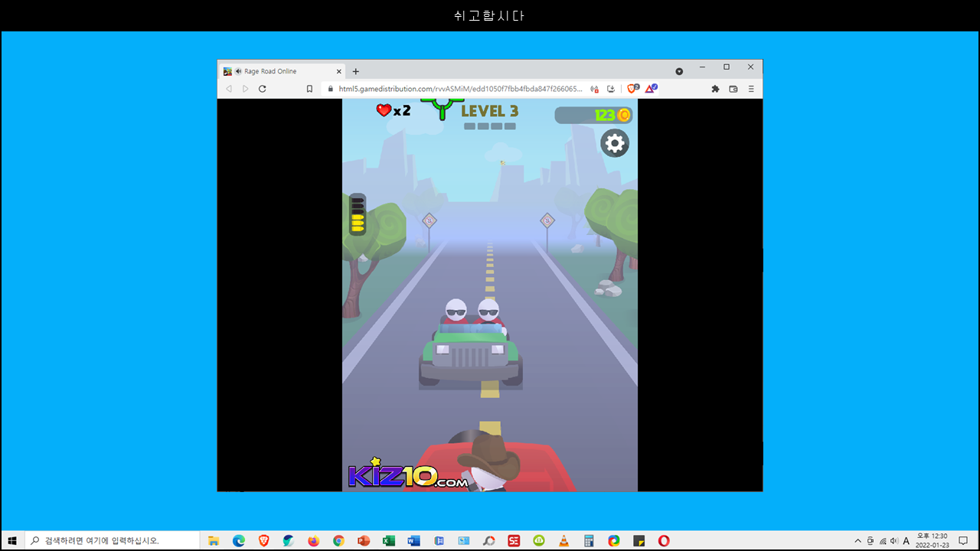Click the red heart lives icon
The height and width of the screenshot is (551, 980).
384,110
